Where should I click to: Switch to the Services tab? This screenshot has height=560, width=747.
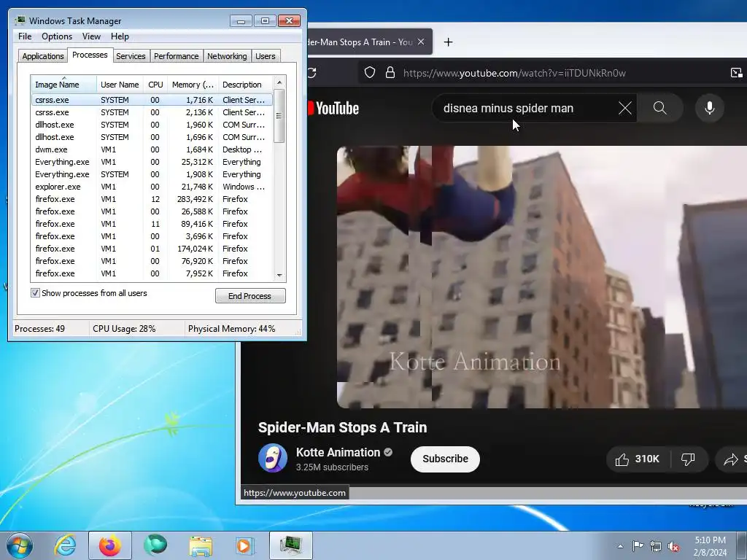pos(131,56)
